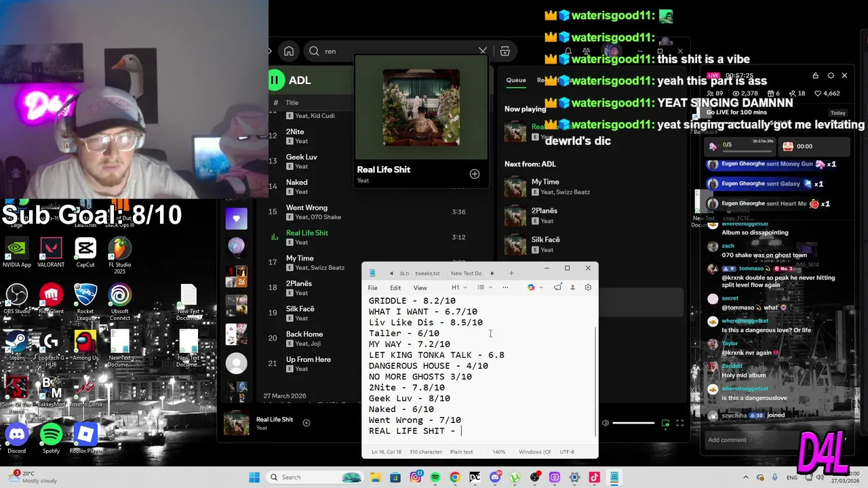Open the live panel settings gear
868x488 pixels.
831,75
